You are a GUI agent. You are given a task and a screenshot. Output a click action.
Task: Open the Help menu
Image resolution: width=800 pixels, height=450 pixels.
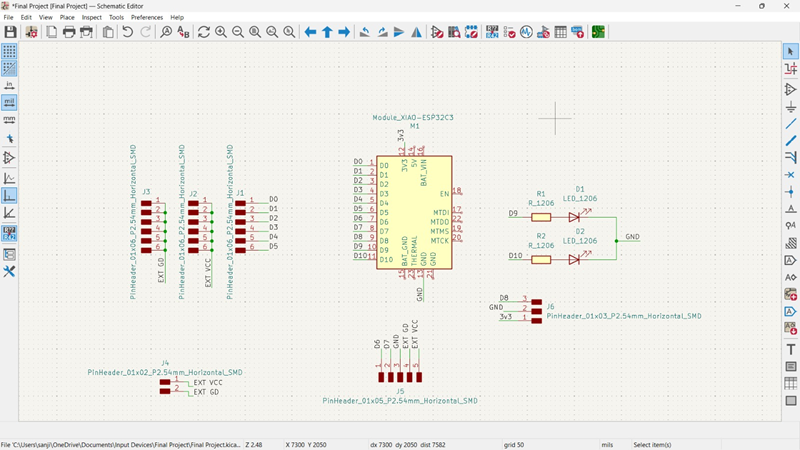click(x=177, y=17)
